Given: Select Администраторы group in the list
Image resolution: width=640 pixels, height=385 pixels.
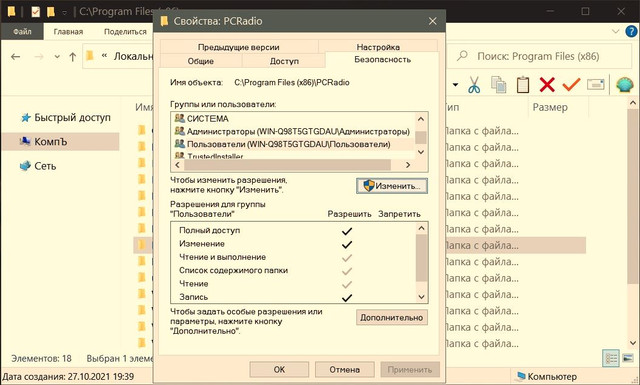Looking at the screenshot, I should (x=293, y=131).
